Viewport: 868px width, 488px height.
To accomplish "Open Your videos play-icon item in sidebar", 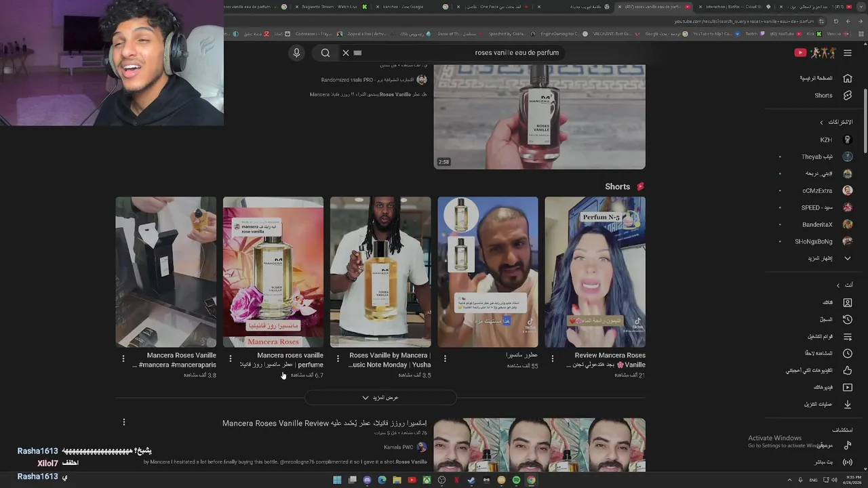I will [x=832, y=388].
